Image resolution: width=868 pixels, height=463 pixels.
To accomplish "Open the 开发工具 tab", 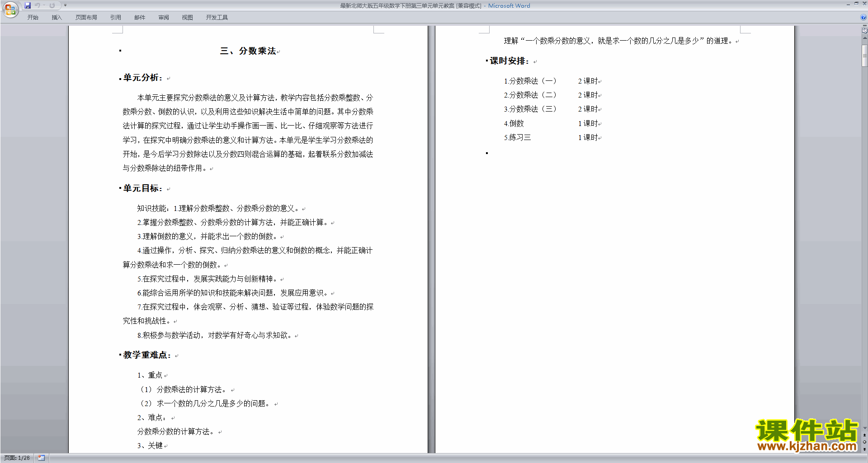I will click(x=217, y=18).
